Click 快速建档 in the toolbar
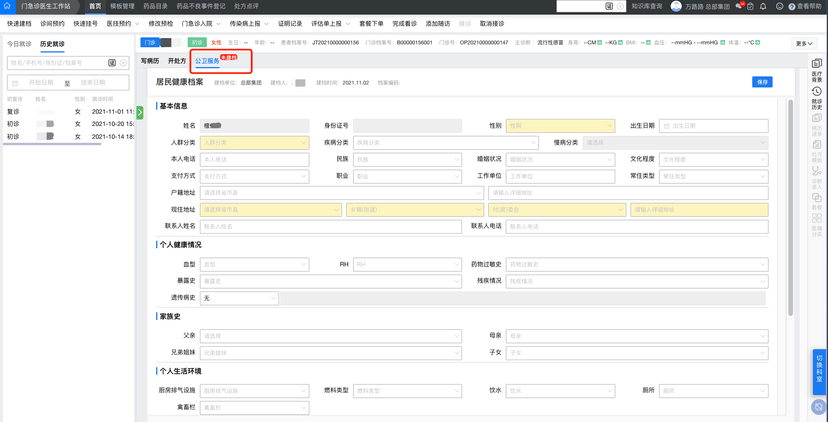 (19, 24)
